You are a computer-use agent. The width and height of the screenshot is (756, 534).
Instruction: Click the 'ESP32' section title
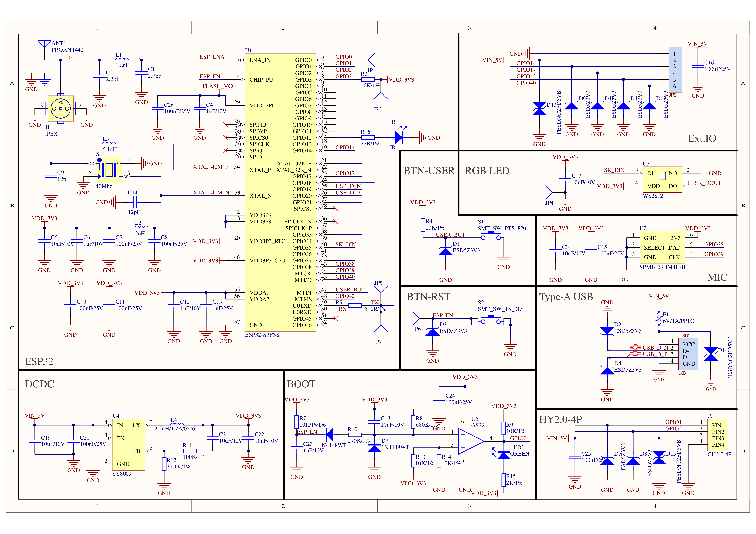(39, 361)
